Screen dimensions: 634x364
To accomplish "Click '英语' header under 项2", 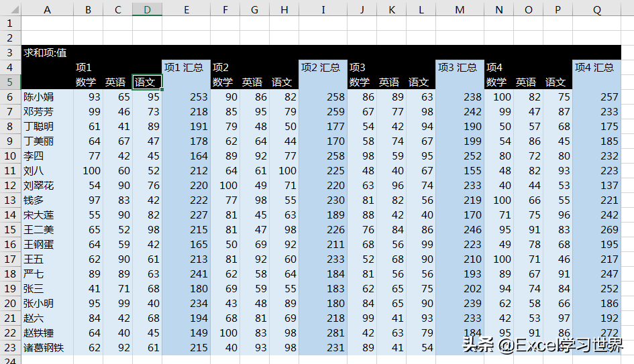I will (254, 82).
